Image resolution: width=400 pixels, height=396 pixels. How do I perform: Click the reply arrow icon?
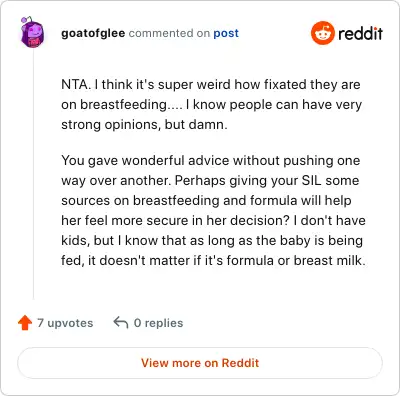point(121,323)
